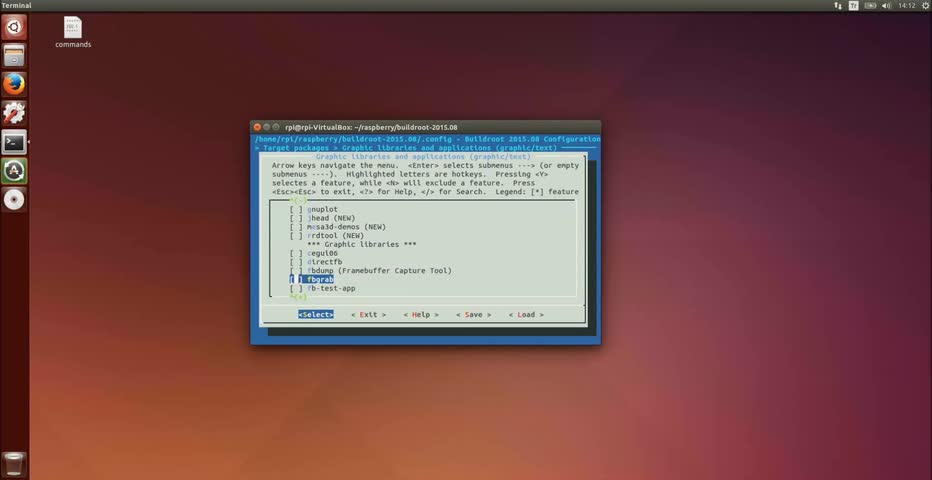
Task: Toggle the directfb checkbox
Action: click(296, 262)
